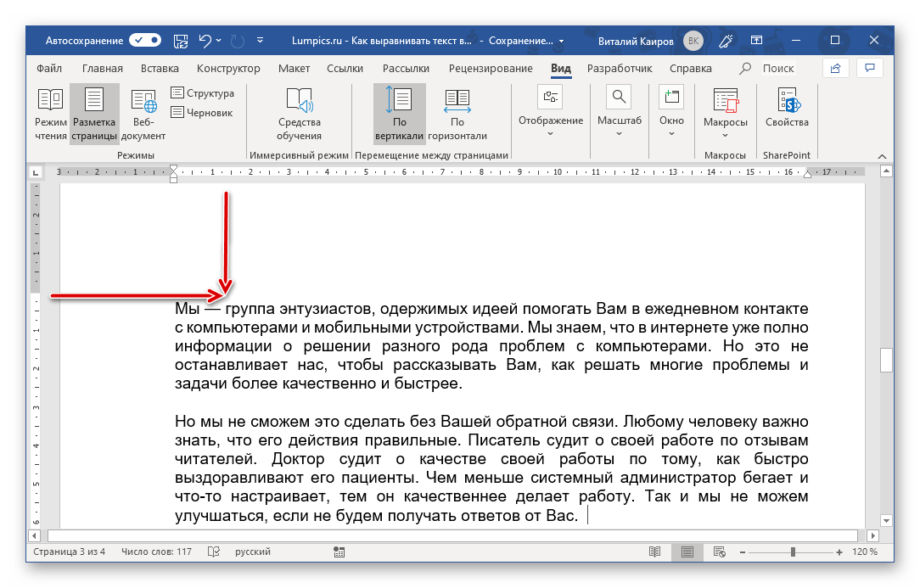Screen dimensions: 920x588
Task: Click the Search box in ribbon
Action: pyautogui.click(x=777, y=69)
